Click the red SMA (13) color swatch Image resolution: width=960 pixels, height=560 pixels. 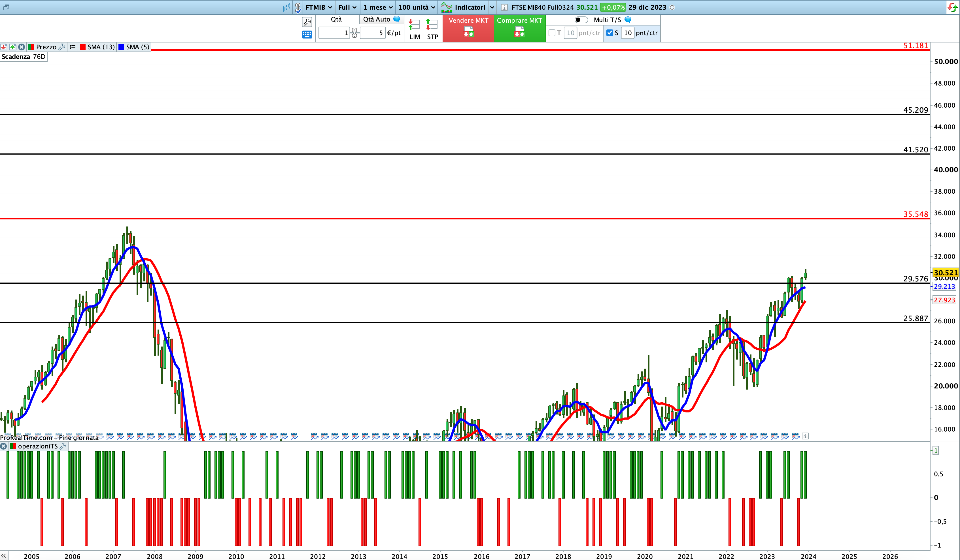point(83,47)
